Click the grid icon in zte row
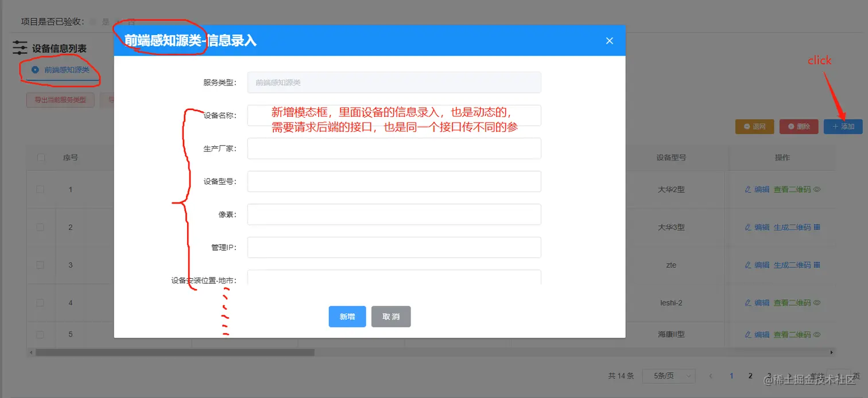 [817, 265]
